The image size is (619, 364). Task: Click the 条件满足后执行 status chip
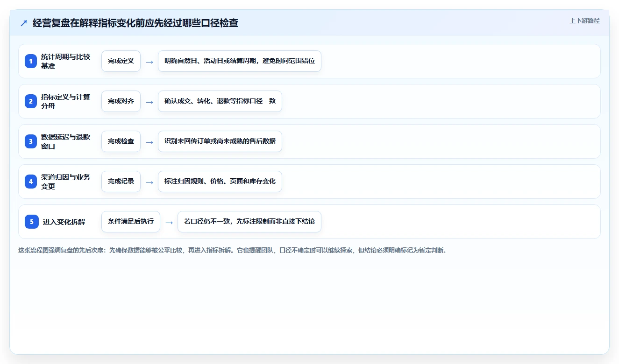tap(131, 222)
